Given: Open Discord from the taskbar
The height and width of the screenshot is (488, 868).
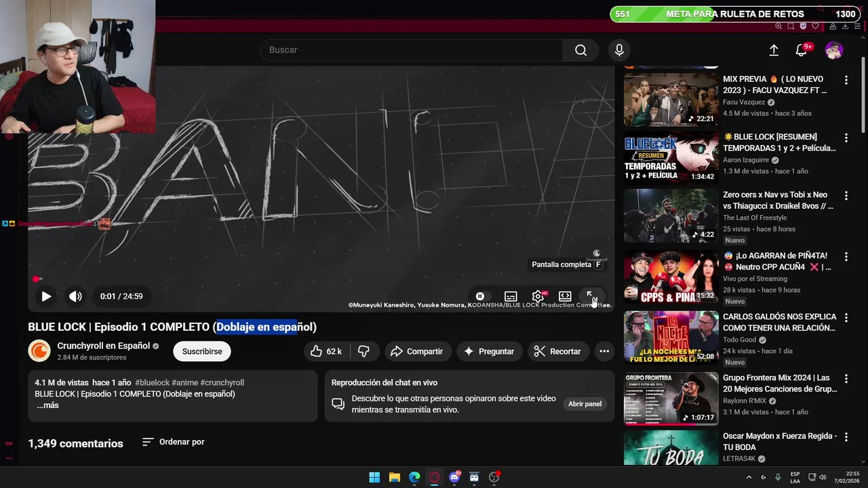Looking at the screenshot, I should (454, 477).
